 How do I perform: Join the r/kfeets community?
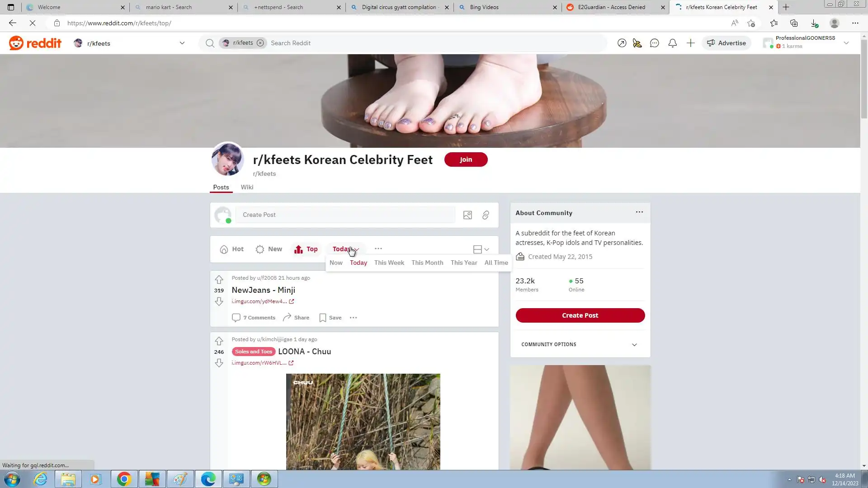pyautogui.click(x=466, y=160)
